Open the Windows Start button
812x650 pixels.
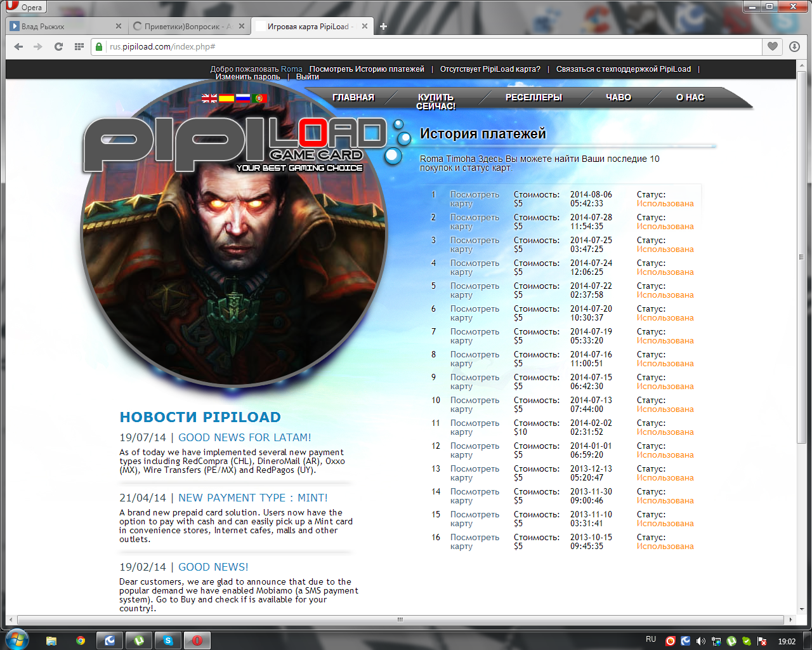point(17,640)
